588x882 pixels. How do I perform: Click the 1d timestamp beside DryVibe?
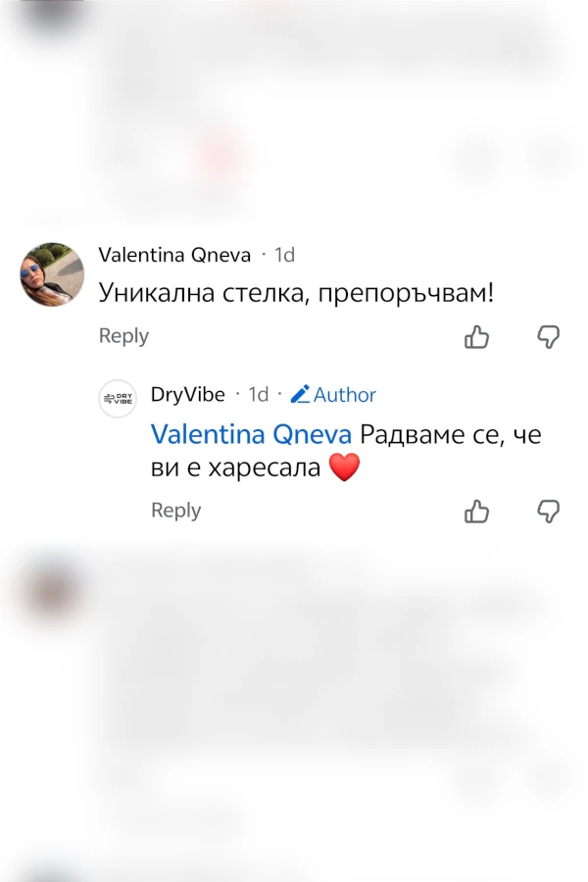pos(258,395)
